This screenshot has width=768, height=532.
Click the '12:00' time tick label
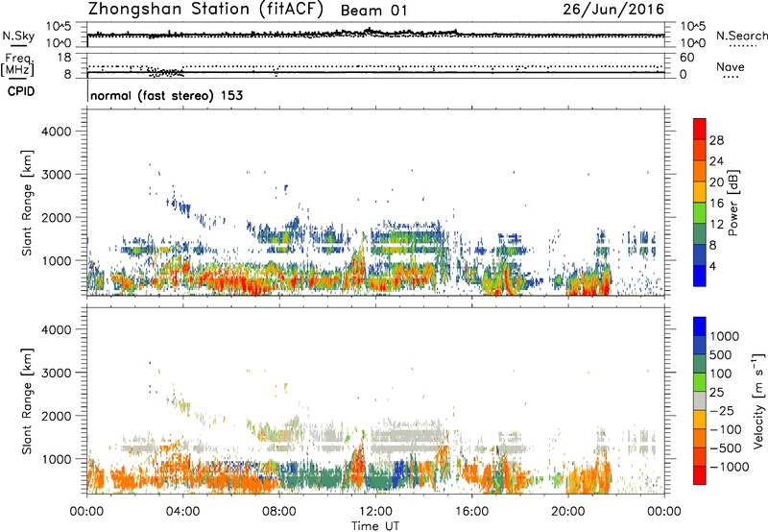pos(375,512)
